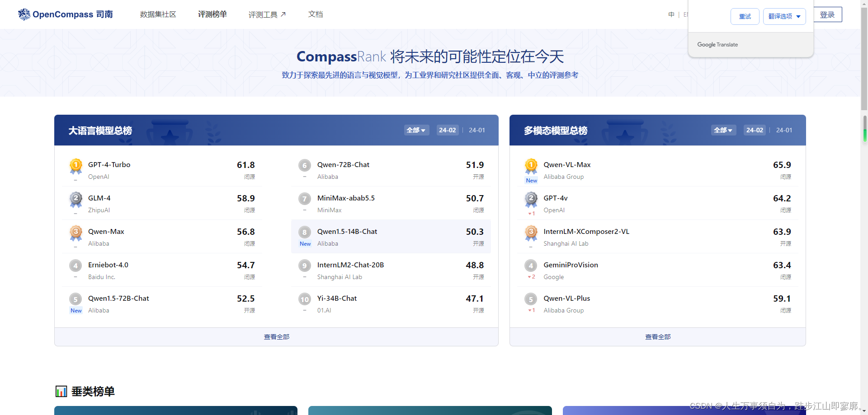868x415 pixels.
Task: Click the page vertical scrollbar thumb
Action: click(x=864, y=59)
